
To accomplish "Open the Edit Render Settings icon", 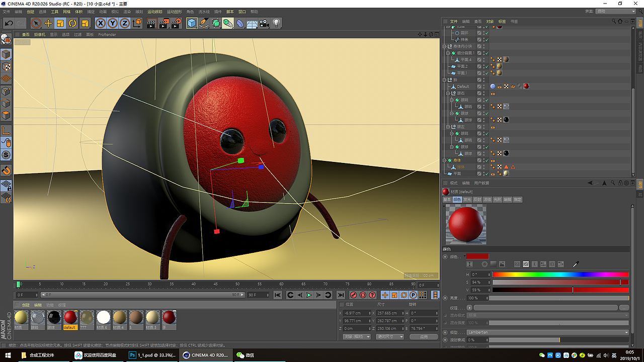I will 176,23.
